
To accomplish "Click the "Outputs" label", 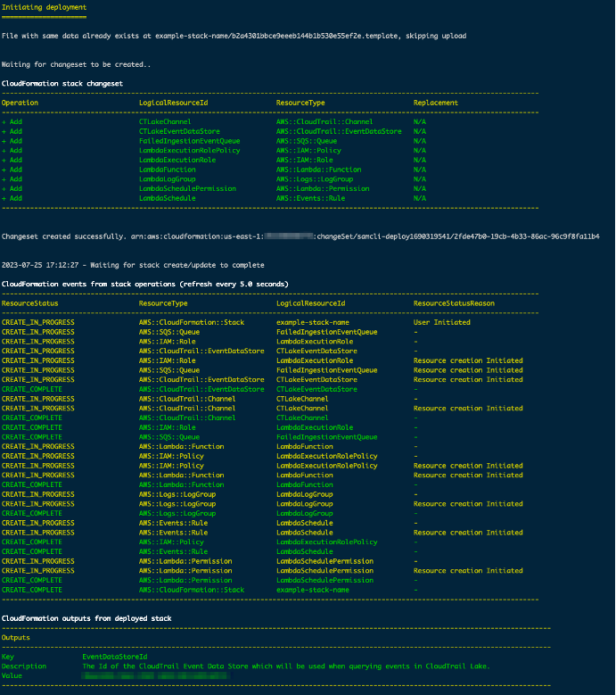I will 15,638.
